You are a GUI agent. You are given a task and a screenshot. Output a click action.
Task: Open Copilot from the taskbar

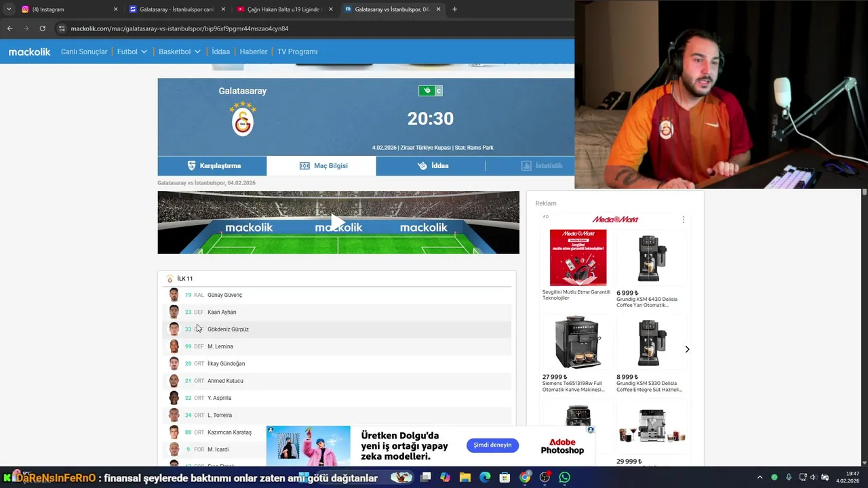pos(445,478)
